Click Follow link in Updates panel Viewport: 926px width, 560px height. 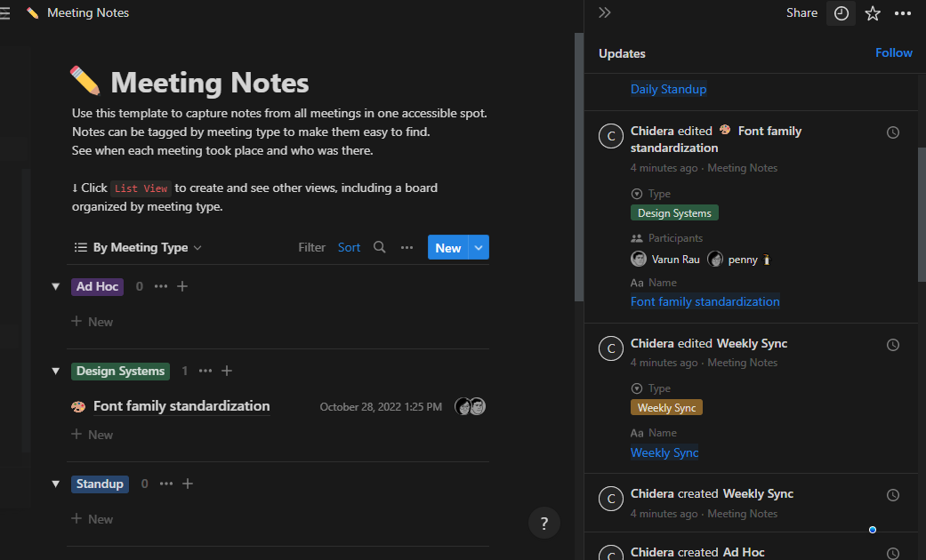click(x=893, y=52)
